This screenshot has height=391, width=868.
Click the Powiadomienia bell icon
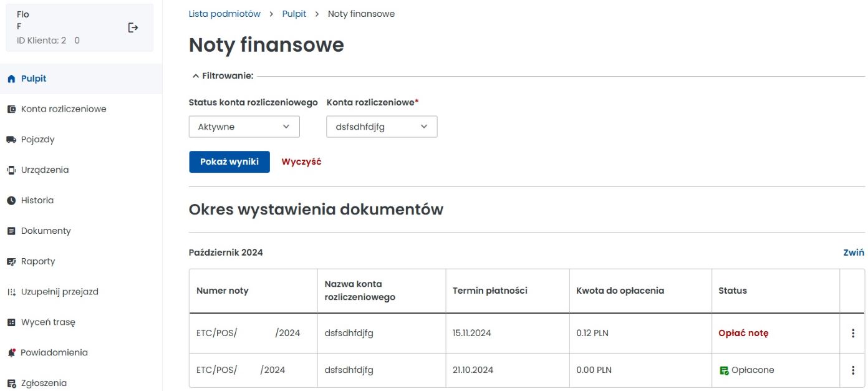pyautogui.click(x=11, y=353)
